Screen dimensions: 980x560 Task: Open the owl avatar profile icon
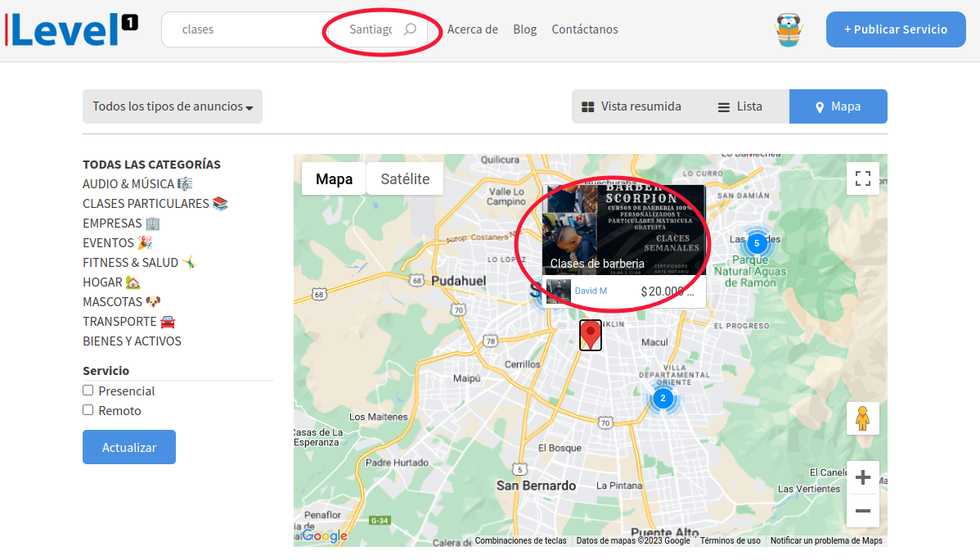click(789, 29)
